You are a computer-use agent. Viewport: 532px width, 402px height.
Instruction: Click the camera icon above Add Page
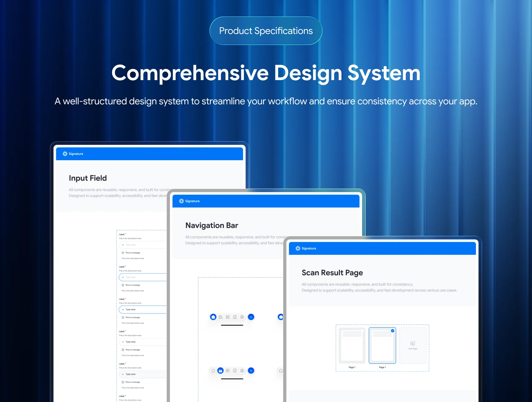pyautogui.click(x=413, y=343)
